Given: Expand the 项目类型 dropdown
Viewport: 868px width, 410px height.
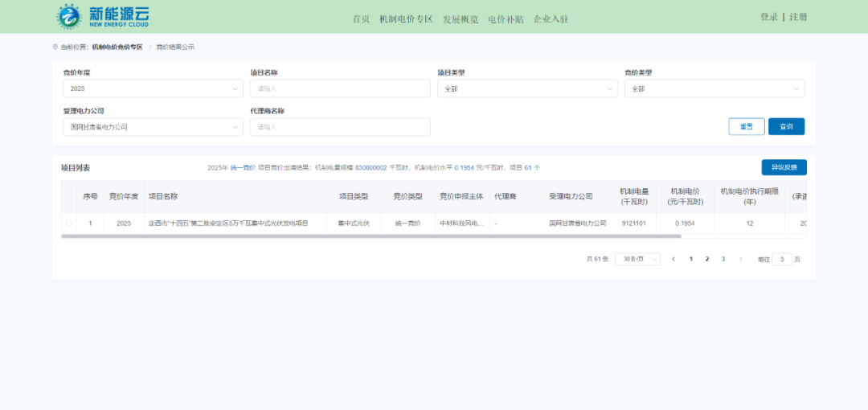Looking at the screenshot, I should tap(527, 88).
